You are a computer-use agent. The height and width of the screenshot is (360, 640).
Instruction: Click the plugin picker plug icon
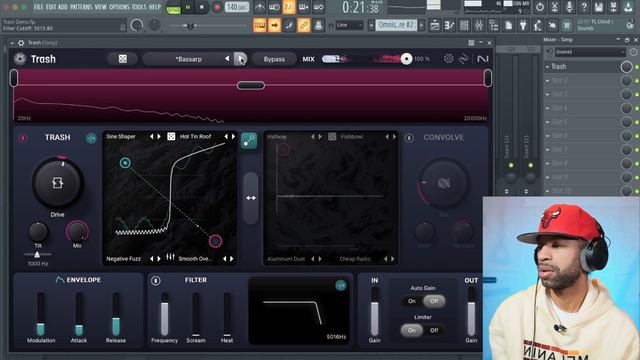tap(523, 25)
